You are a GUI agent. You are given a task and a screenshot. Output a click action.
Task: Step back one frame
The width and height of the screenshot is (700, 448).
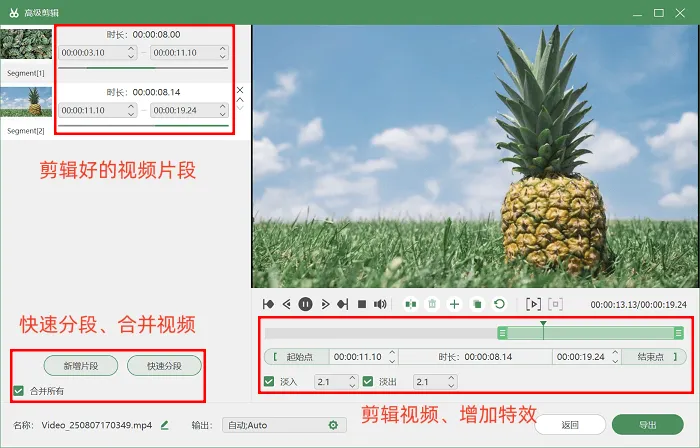(x=287, y=304)
